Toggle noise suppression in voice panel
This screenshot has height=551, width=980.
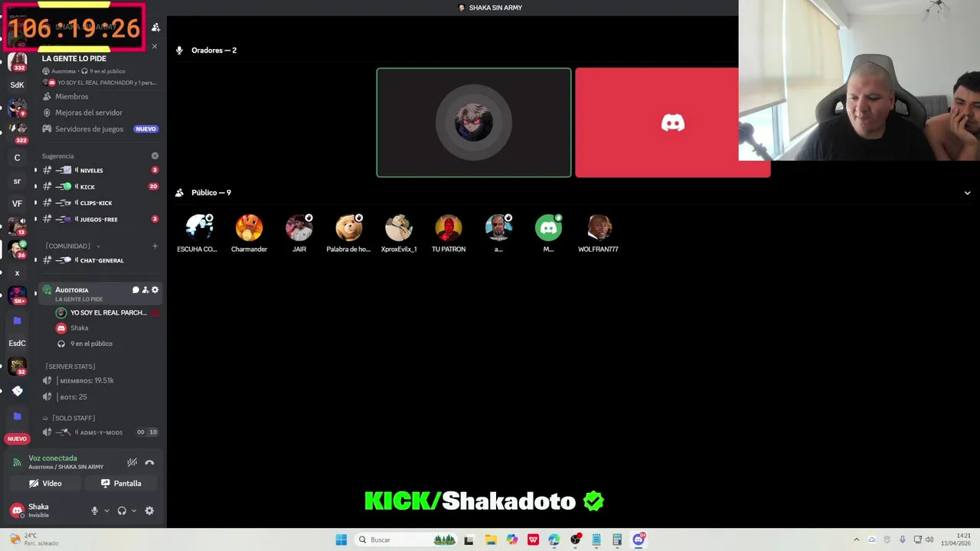[132, 462]
